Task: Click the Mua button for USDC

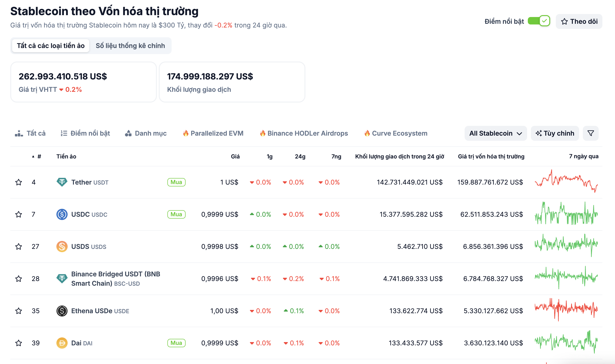Action: 176,214
